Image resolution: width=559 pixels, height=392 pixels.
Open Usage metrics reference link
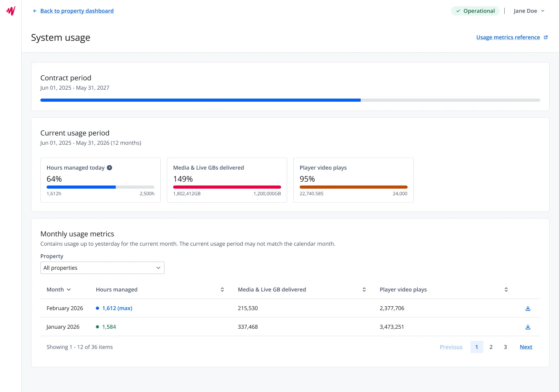[x=508, y=37]
